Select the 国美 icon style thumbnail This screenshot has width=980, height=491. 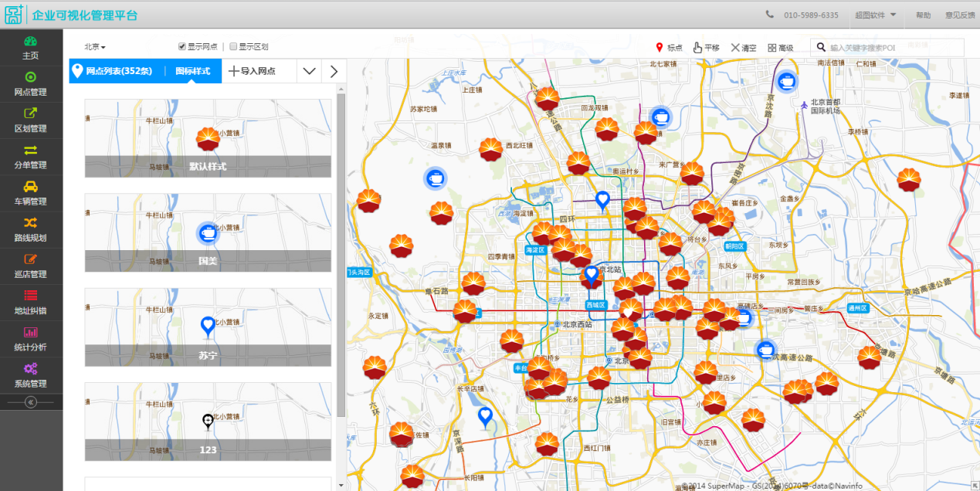tap(208, 232)
